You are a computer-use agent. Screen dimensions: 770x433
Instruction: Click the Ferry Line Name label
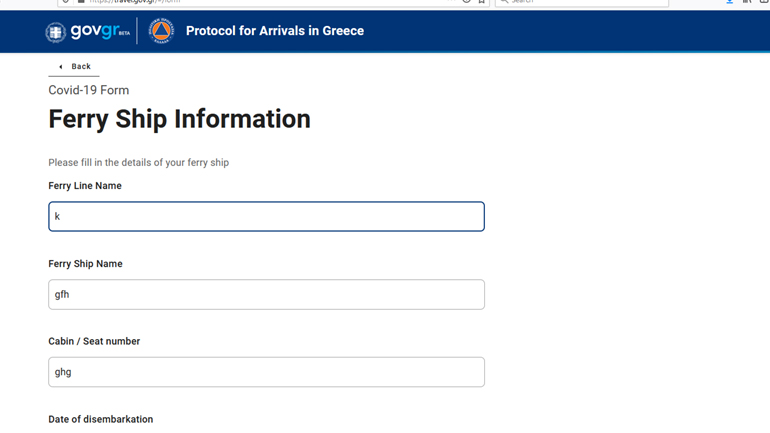pos(85,186)
